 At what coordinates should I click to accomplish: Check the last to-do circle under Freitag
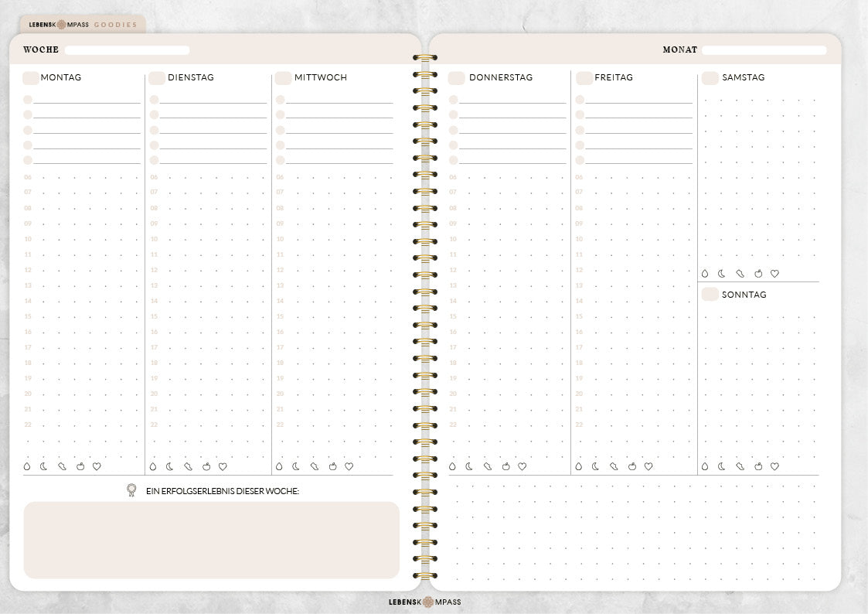(580, 160)
